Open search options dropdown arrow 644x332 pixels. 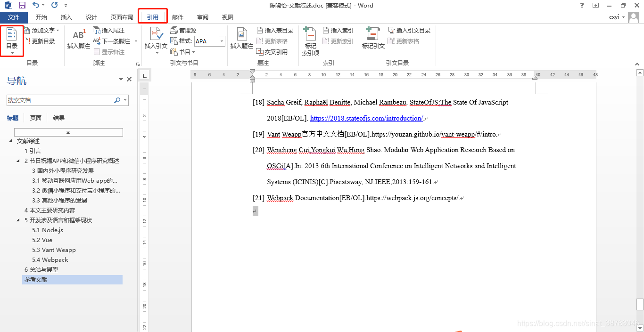(x=125, y=100)
